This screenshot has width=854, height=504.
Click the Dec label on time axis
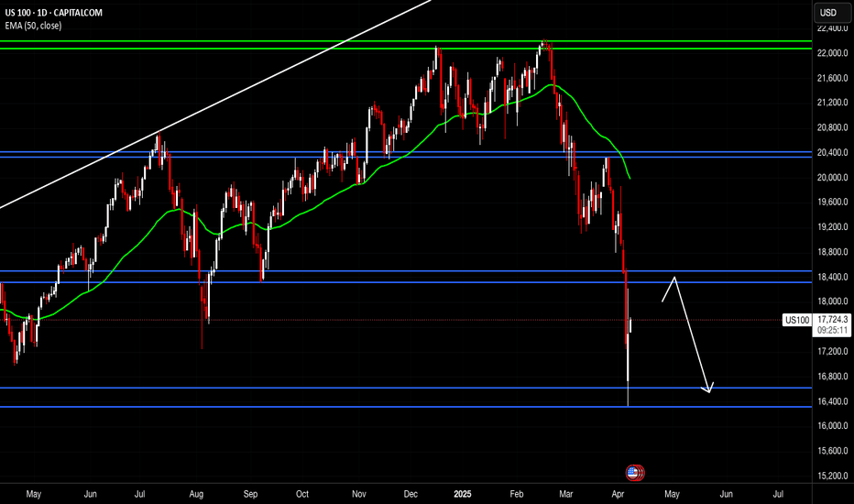(411, 494)
